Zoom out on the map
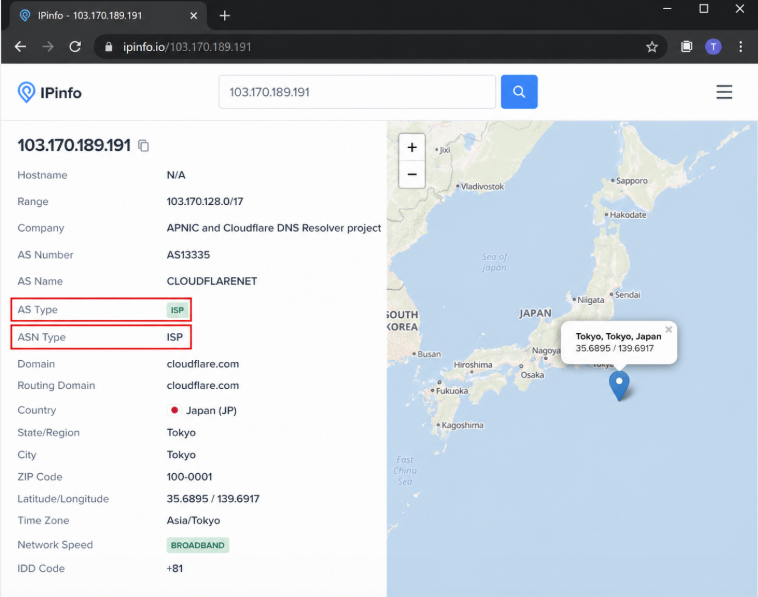This screenshot has width=758, height=597. pyautogui.click(x=412, y=174)
